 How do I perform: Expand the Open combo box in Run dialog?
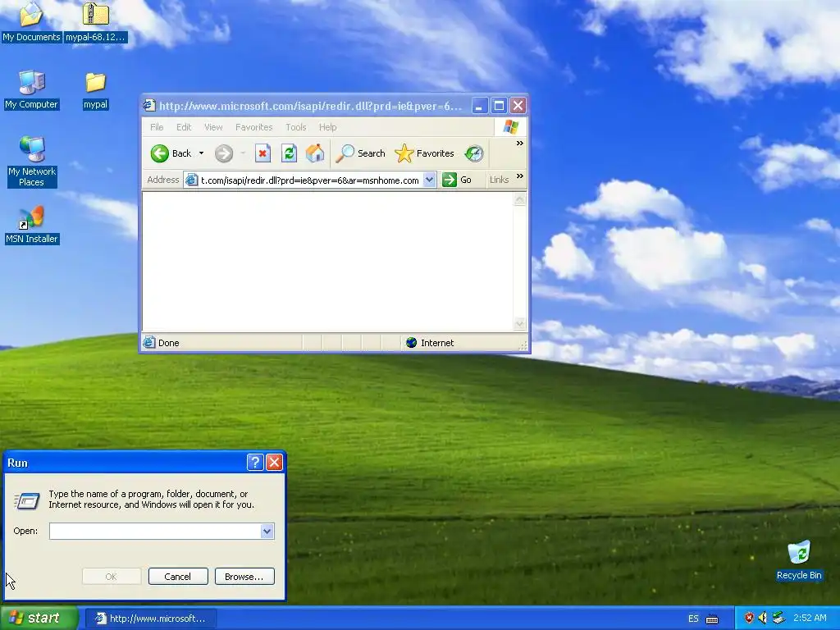pyautogui.click(x=267, y=531)
